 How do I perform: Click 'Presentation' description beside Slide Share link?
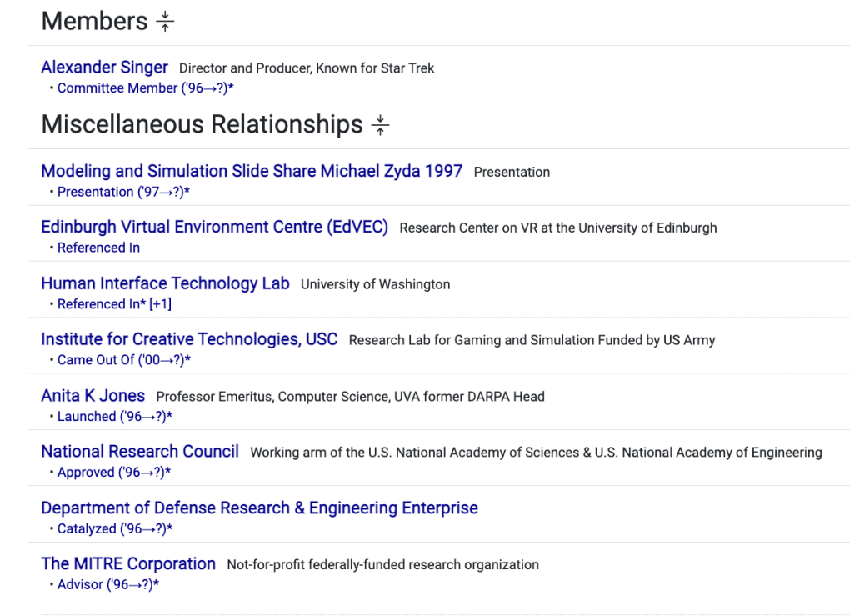pos(512,172)
